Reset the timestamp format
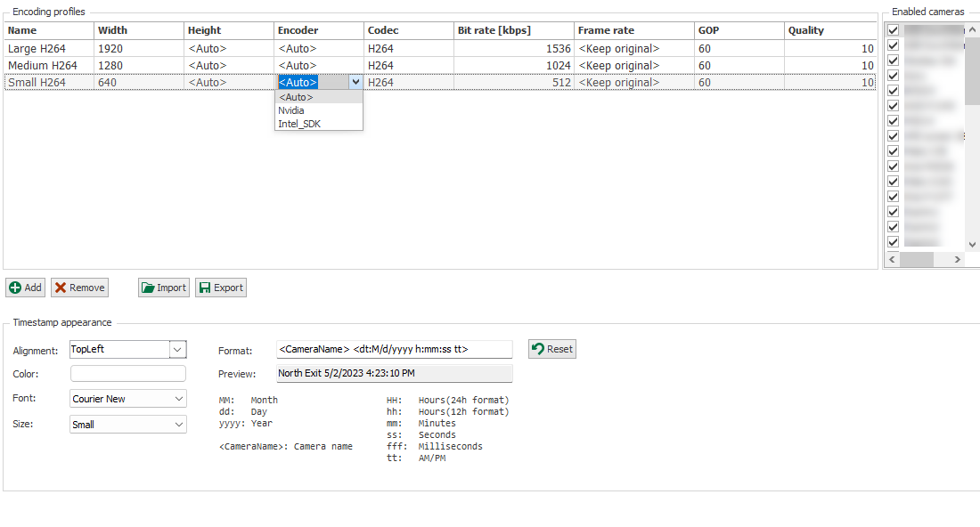Image resolution: width=980 pixels, height=527 pixels. (x=552, y=349)
